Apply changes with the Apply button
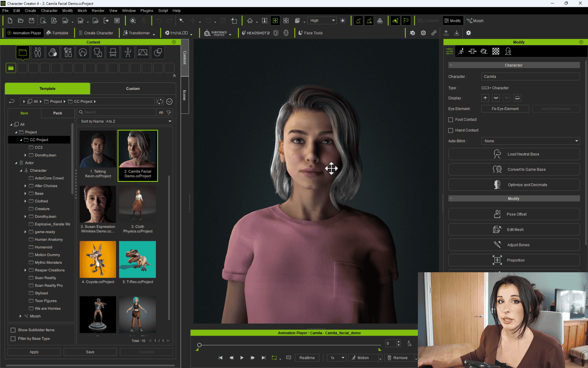The height and width of the screenshot is (368, 588). click(x=34, y=352)
